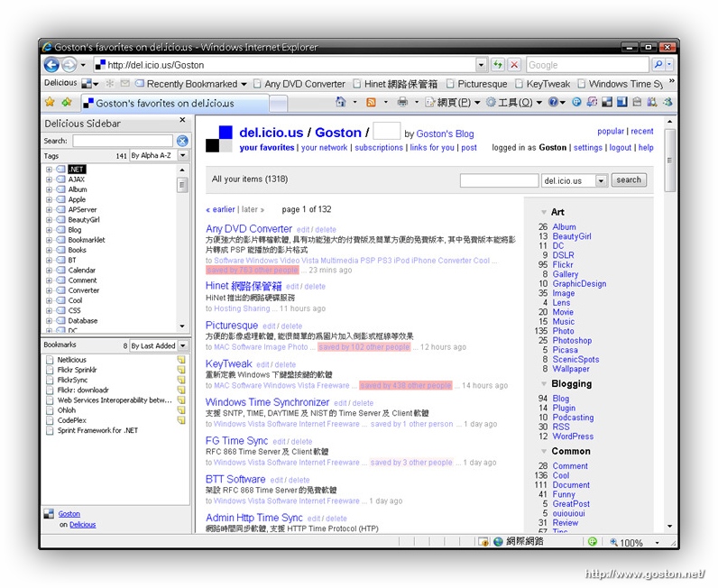Click the red Stop loading icon
This screenshot has width=718, height=588.
pos(514,65)
